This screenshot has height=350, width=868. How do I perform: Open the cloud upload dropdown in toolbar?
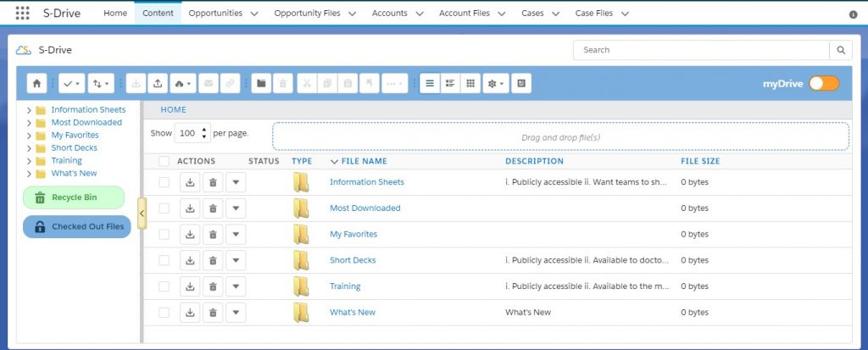(x=183, y=84)
